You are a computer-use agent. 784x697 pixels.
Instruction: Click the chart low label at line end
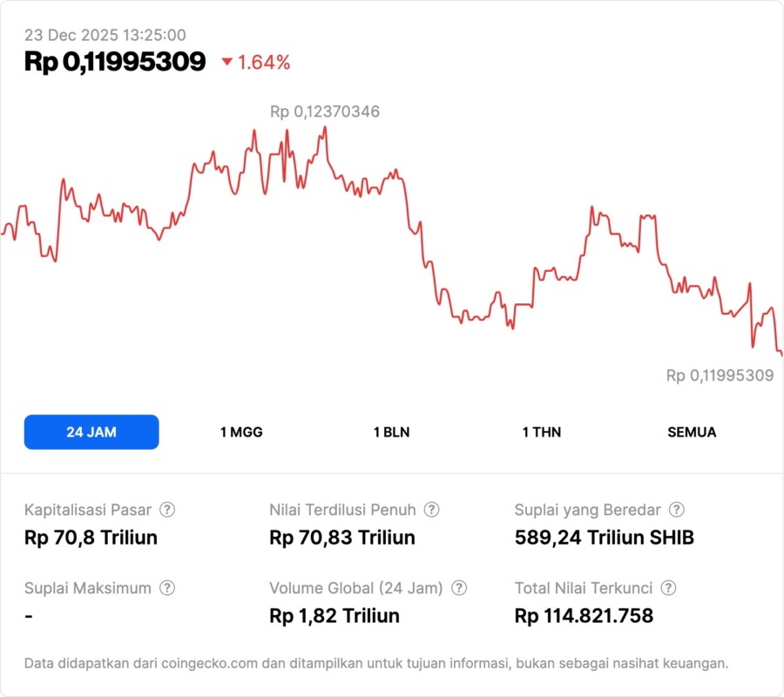coord(720,376)
